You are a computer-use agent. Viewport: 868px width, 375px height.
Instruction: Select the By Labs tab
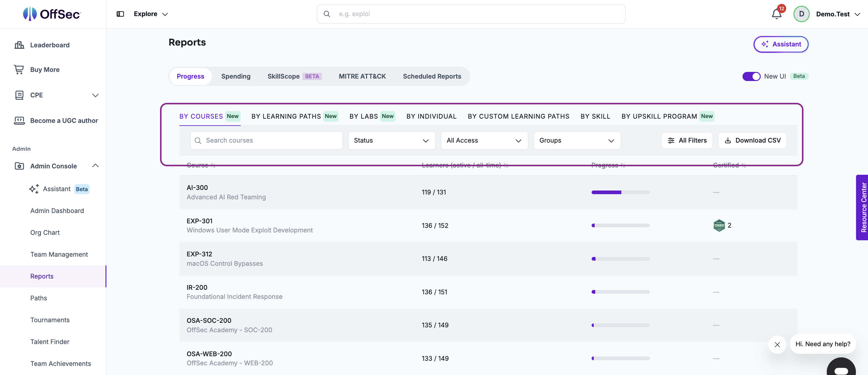[372, 116]
